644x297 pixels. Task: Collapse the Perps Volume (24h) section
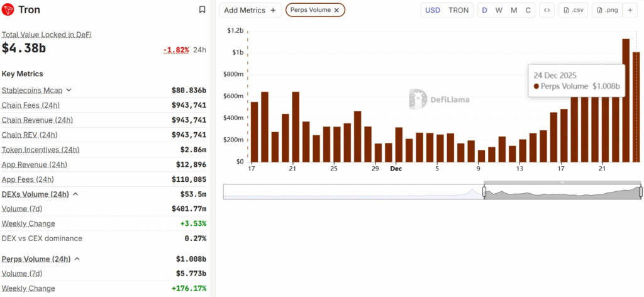pos(75,259)
